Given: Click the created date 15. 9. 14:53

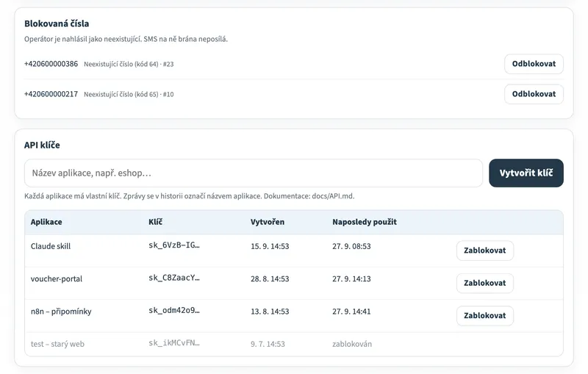Looking at the screenshot, I should (270, 246).
